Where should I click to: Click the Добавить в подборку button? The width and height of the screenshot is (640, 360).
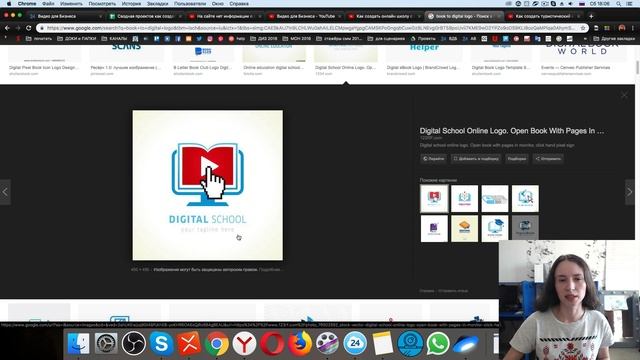coord(476,159)
